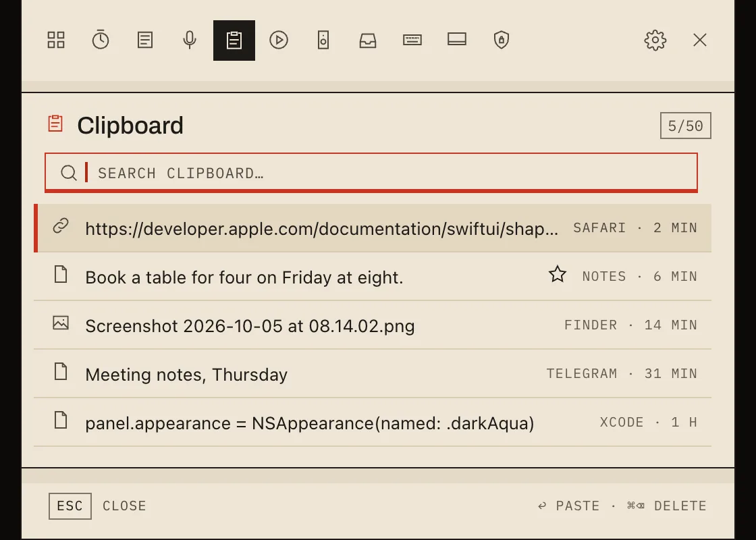Open the speaker device icon

pyautogui.click(x=323, y=40)
